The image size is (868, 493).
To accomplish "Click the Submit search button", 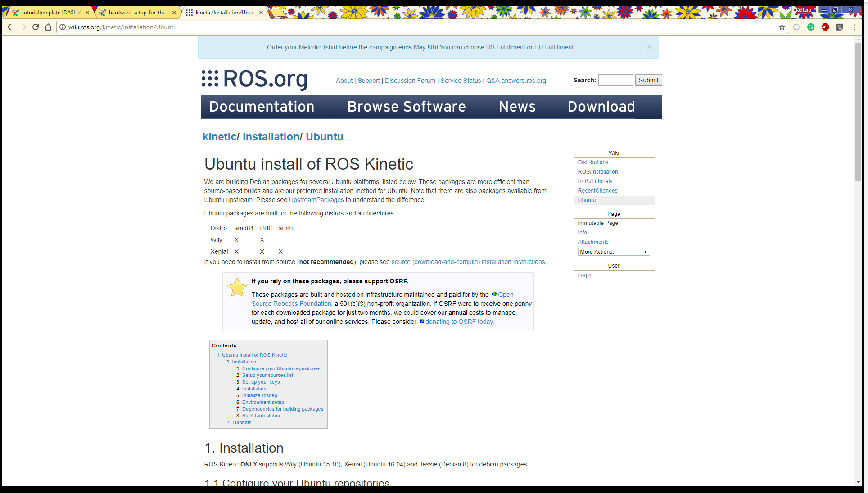I will coord(648,80).
